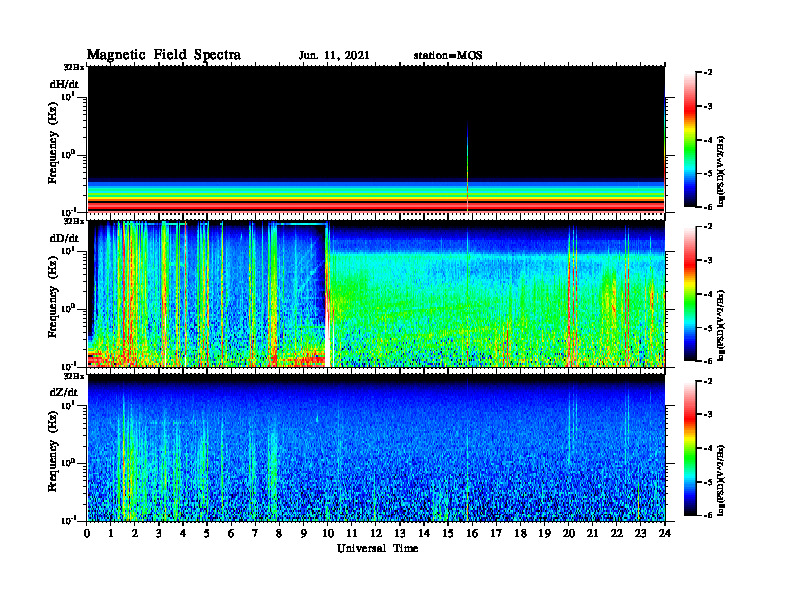Screen dimensions: 792x612
Task: Click the hour 20 time tick label
Action: pos(569,534)
